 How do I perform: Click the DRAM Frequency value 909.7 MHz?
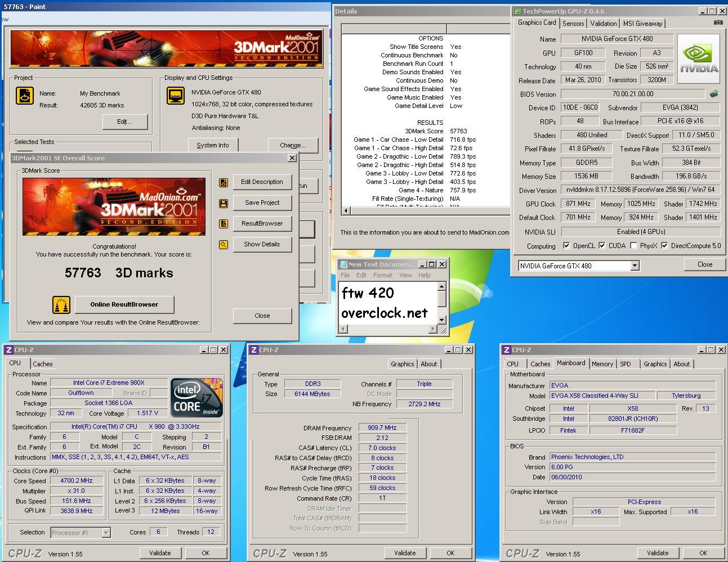tap(382, 428)
